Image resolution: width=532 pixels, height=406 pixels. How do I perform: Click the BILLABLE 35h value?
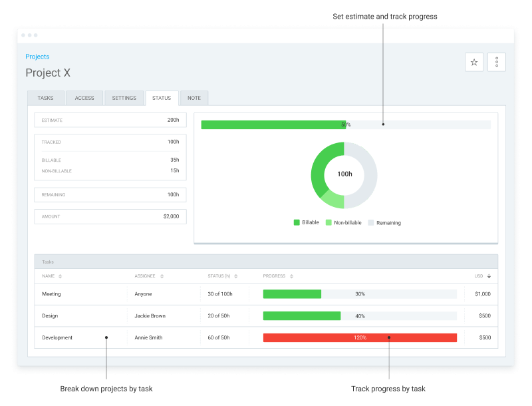click(175, 160)
